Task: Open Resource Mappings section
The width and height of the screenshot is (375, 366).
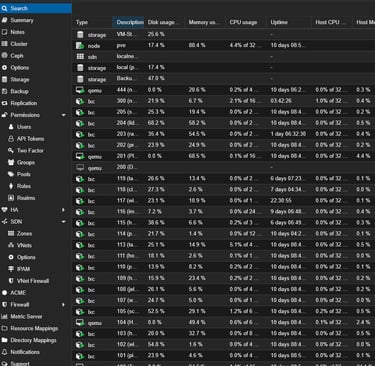Action: [35, 328]
